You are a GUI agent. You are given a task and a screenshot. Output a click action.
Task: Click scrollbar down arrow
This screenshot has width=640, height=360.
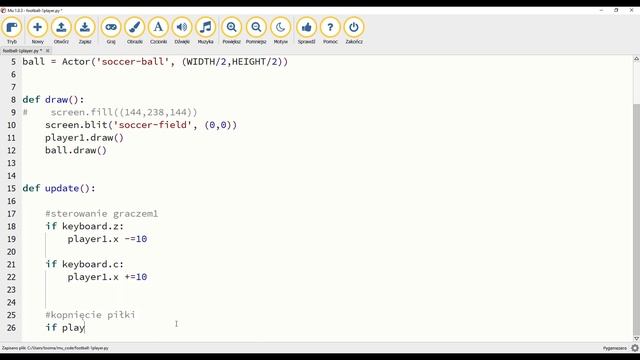pyautogui.click(x=636, y=338)
